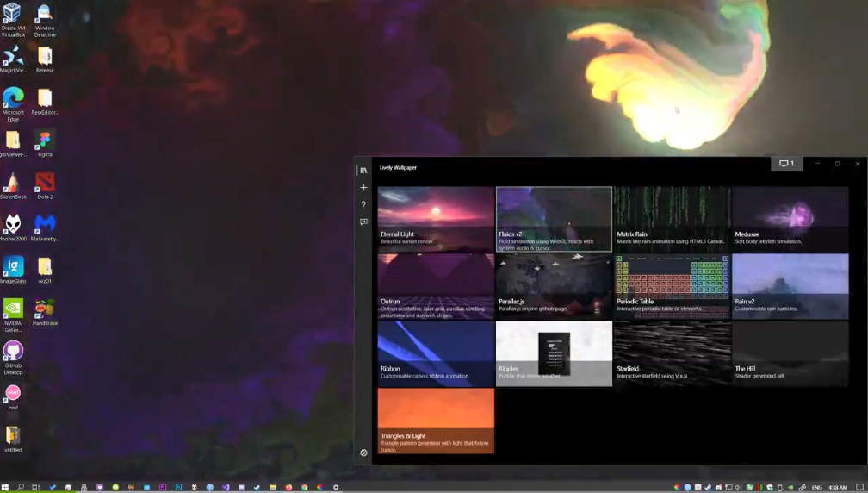The height and width of the screenshot is (493, 868).
Task: Choose the Periodic Table wallpaper
Action: pos(672,286)
